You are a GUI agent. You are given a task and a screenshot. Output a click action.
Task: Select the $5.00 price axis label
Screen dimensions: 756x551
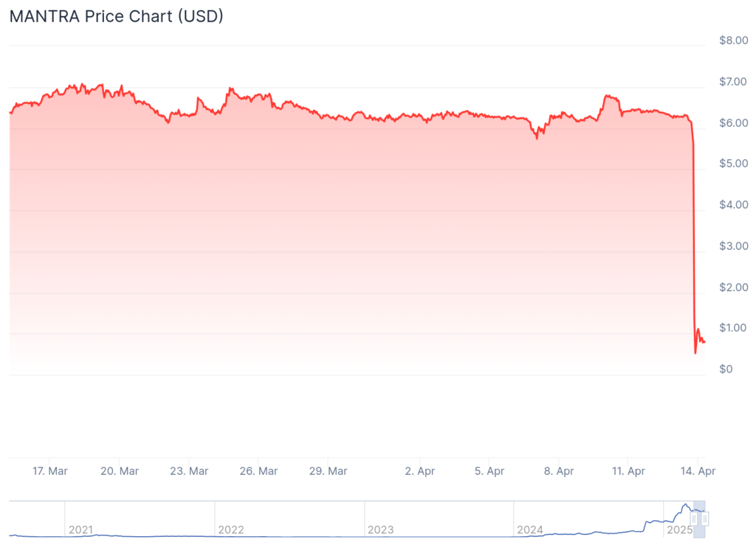[732, 163]
